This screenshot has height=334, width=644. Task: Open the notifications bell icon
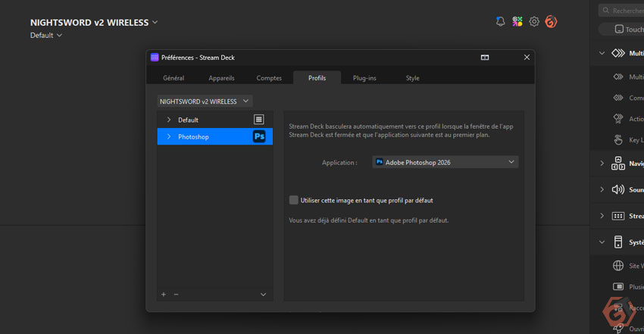[x=500, y=21]
